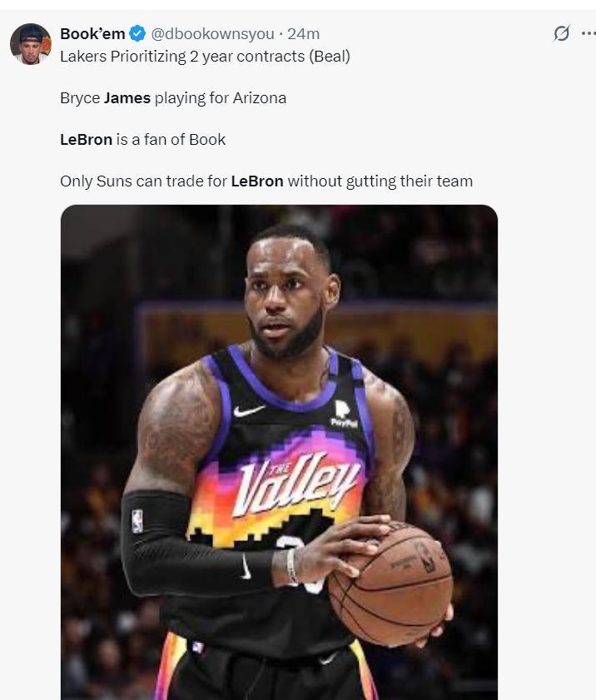596x700 pixels.
Task: Click the text 'playing for Arizona'
Action: pyautogui.click(x=221, y=98)
